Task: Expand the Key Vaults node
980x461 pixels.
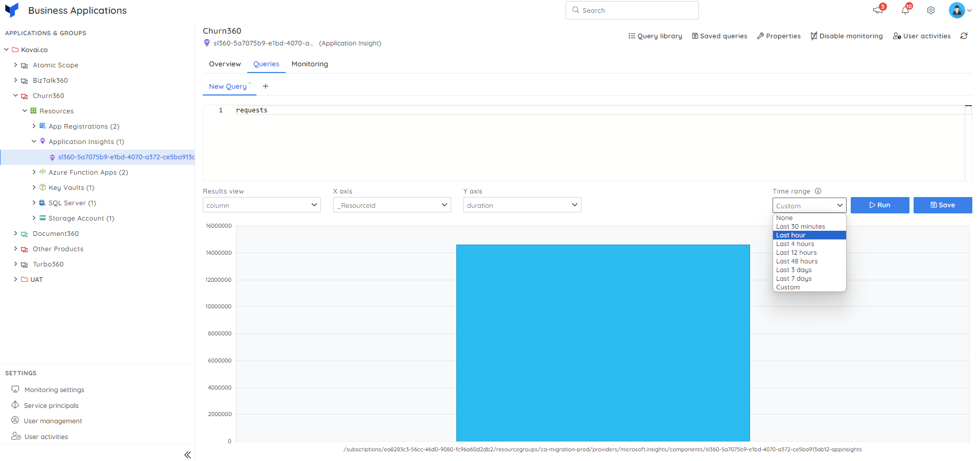Action: pos(34,187)
